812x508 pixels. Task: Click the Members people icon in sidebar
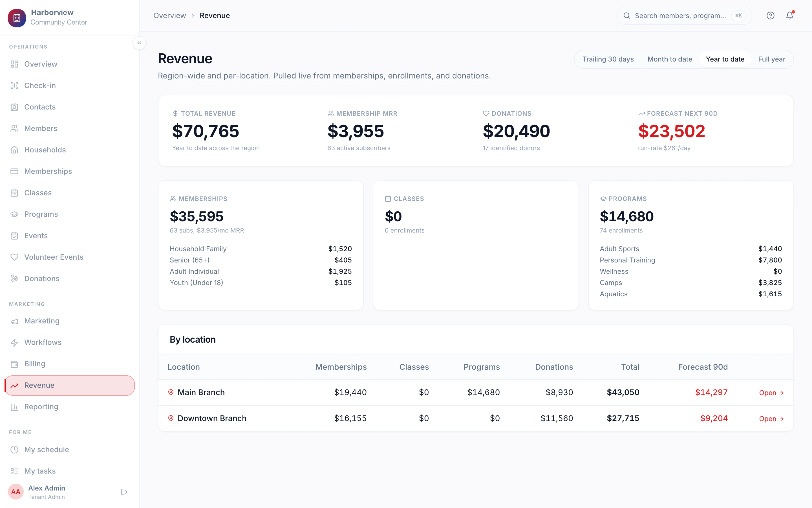(x=14, y=128)
